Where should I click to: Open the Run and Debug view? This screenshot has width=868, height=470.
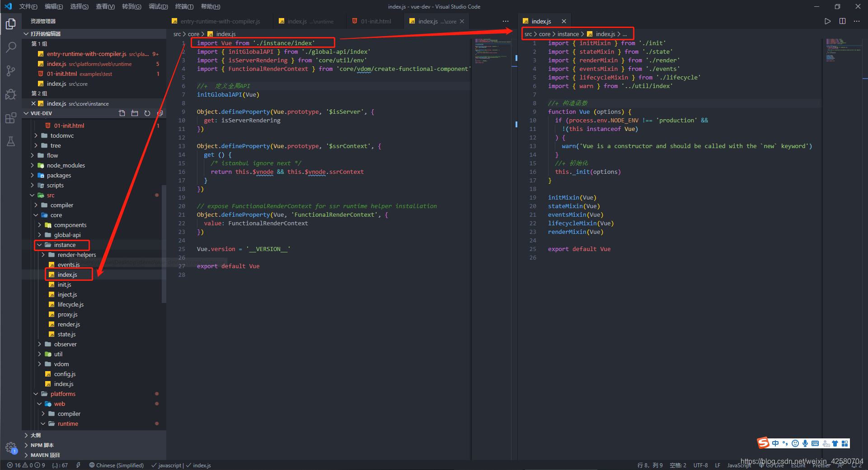[x=11, y=94]
